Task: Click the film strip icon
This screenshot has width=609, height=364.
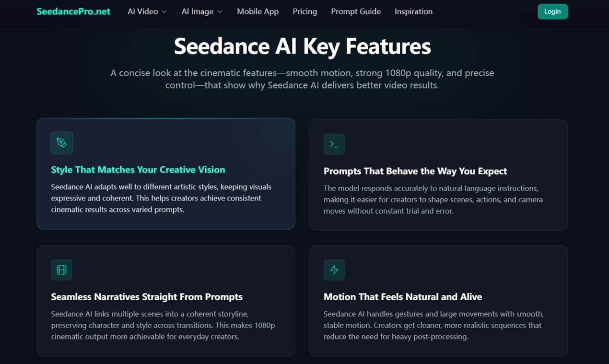Action: [61, 270]
